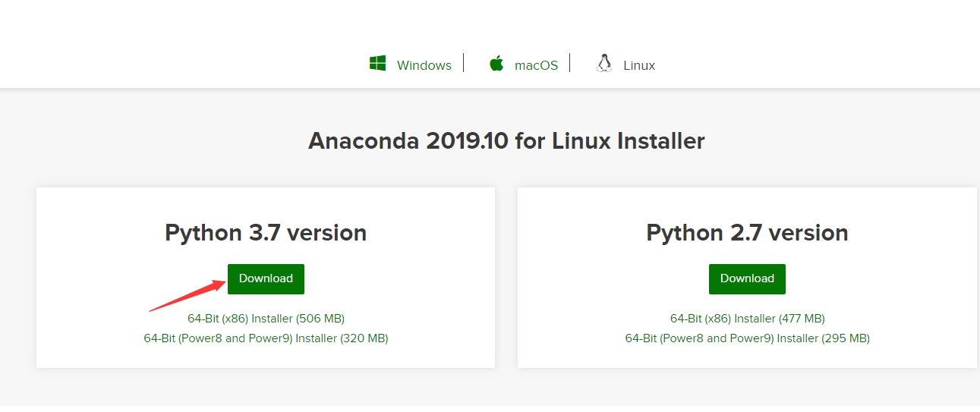The image size is (980, 412).
Task: Click the Python 2.7 version heading
Action: coord(747,232)
